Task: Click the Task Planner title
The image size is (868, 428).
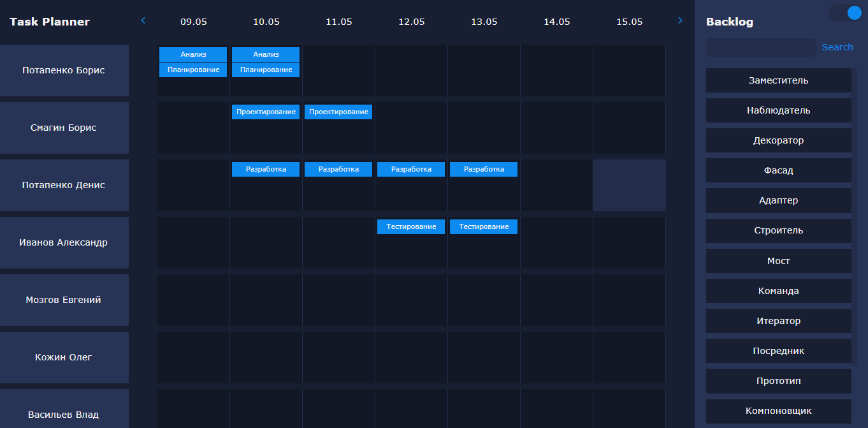Action: pos(50,22)
